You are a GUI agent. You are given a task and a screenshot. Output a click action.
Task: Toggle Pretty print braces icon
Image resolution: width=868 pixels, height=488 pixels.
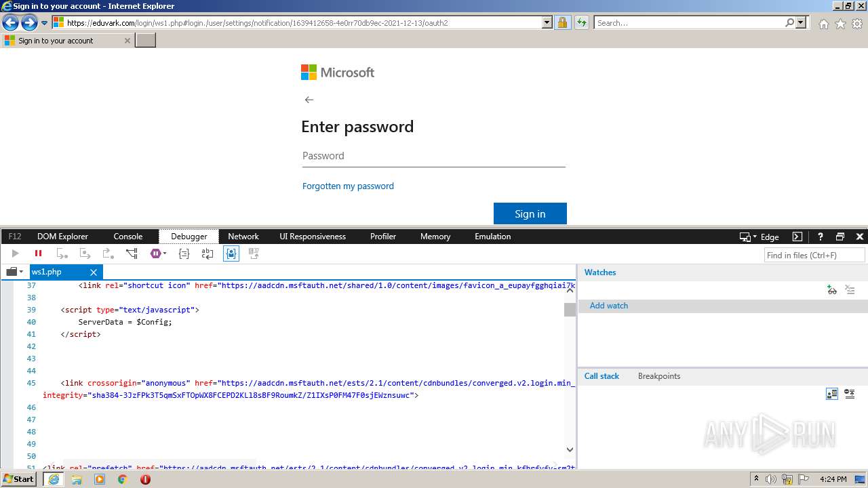point(184,253)
